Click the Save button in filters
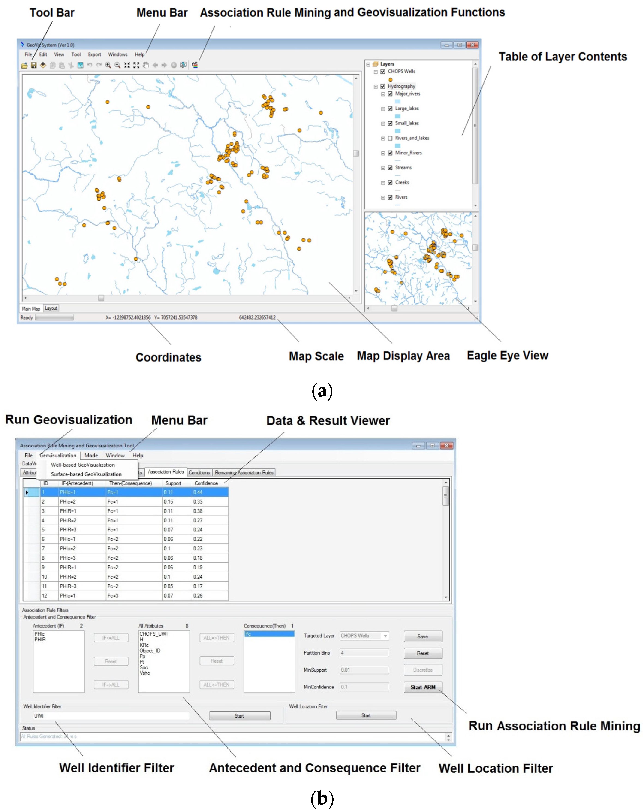This screenshot has width=644, height=812. [423, 637]
